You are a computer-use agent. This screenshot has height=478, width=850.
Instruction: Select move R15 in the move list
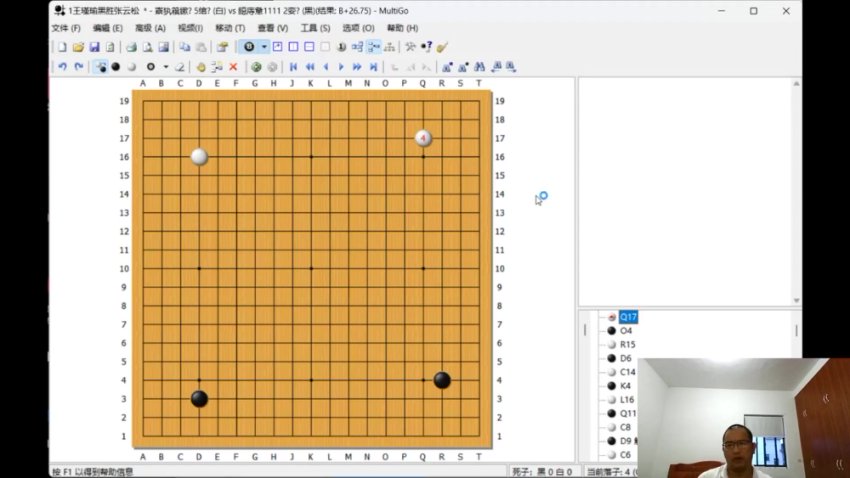coord(627,344)
